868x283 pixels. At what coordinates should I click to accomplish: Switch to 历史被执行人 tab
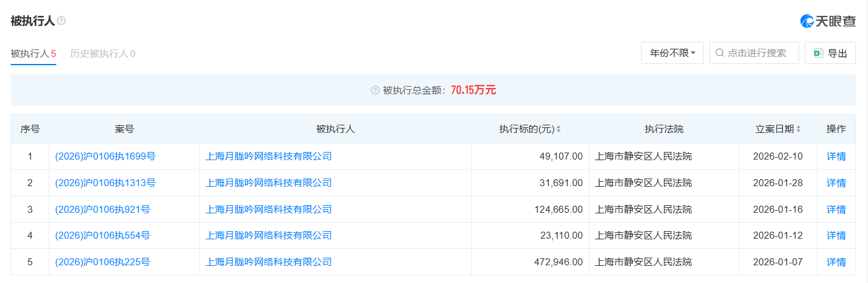(x=102, y=53)
